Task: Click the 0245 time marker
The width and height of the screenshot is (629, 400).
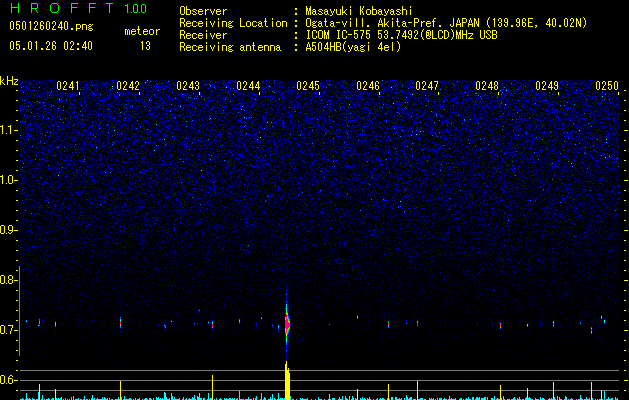Action: (x=308, y=86)
